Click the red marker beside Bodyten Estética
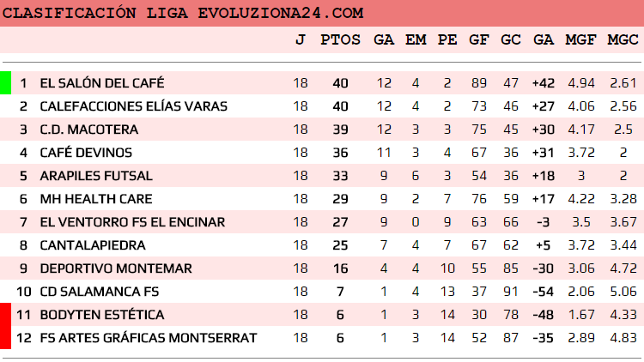644x362 pixels. coord(5,315)
